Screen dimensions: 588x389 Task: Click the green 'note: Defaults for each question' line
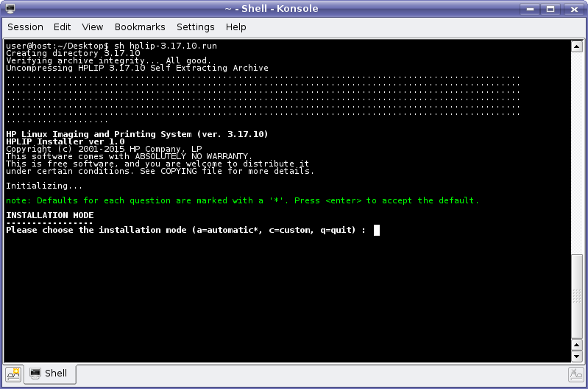coord(242,200)
